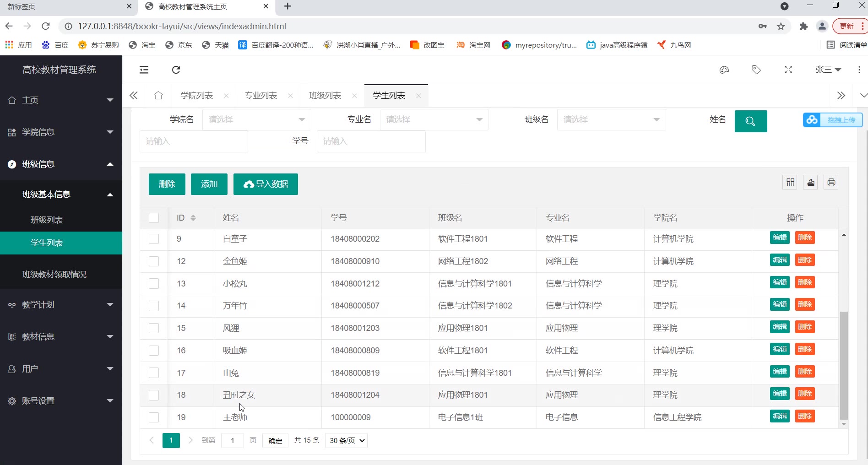Expand the 30 条/页 page size selector
Screen dimensions: 868x465
pos(347,440)
